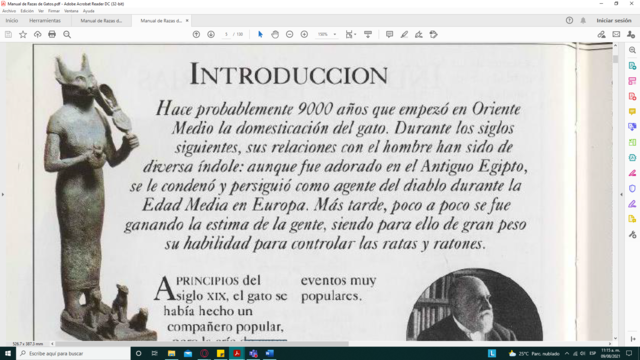Switch to the Inicio tab
The image size is (640, 360).
point(11,20)
